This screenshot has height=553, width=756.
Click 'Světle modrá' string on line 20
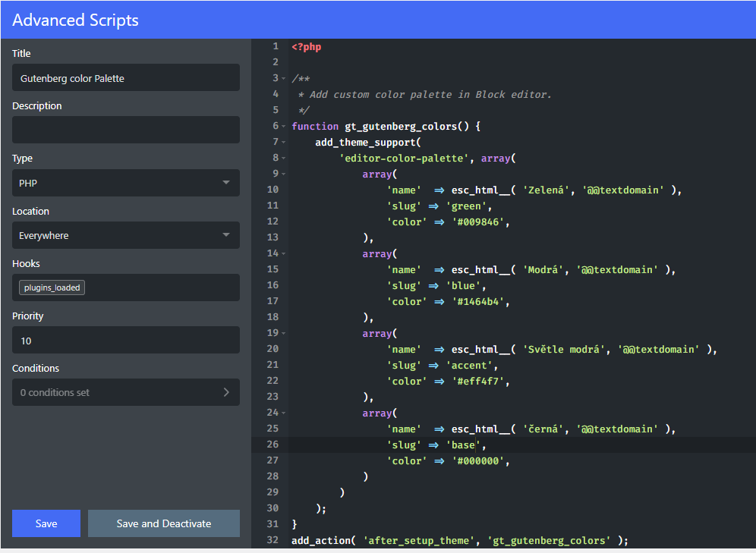[x=564, y=349]
